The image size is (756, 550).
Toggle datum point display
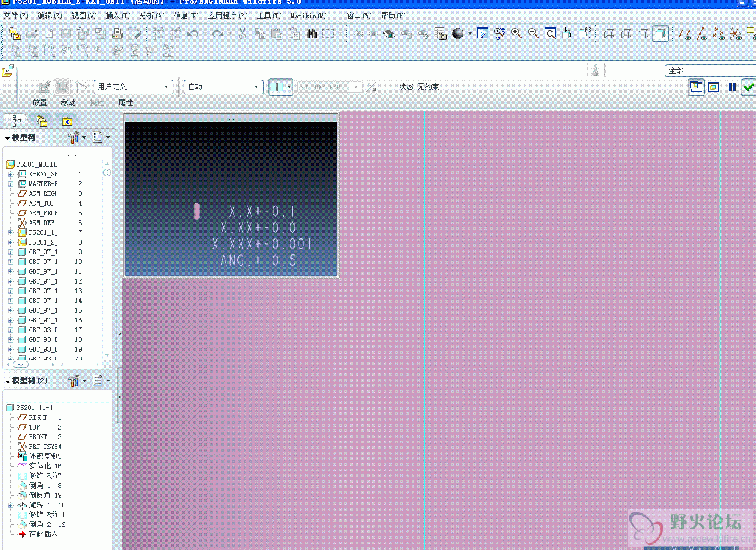[719, 34]
